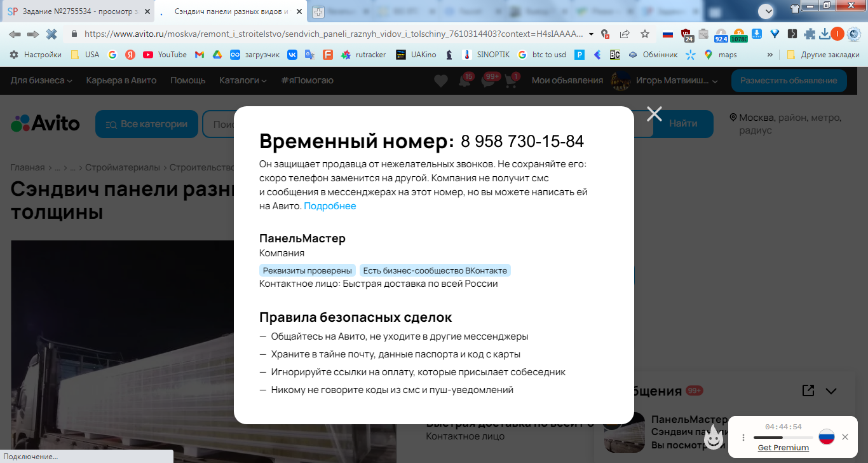Open the uBlock shield extension showing 24

tap(686, 34)
